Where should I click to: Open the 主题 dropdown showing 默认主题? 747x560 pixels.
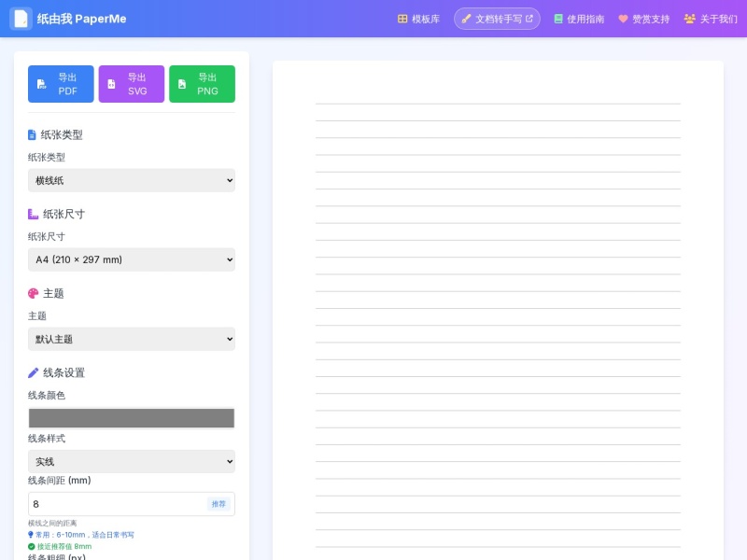(x=132, y=339)
